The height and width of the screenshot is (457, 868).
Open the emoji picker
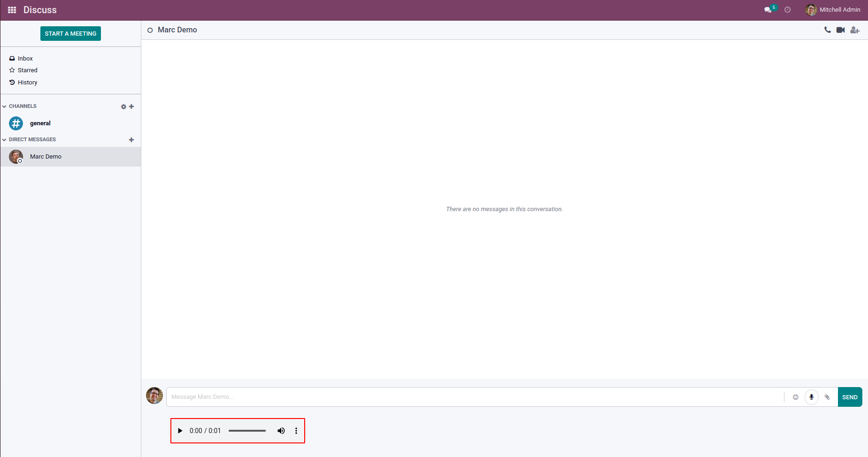pyautogui.click(x=796, y=397)
